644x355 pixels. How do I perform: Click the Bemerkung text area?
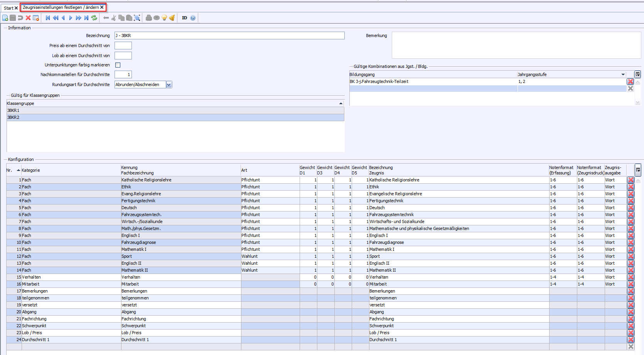click(x=516, y=45)
